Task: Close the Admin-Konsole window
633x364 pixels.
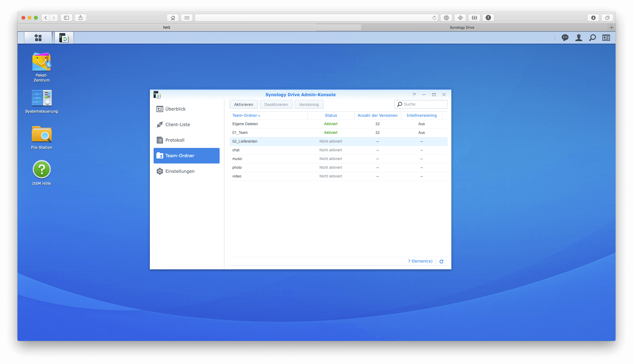Action: pos(444,95)
